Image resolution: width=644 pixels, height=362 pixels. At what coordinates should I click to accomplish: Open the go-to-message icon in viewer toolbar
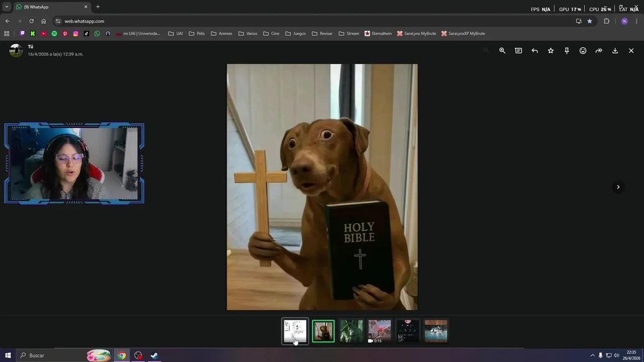click(518, 51)
